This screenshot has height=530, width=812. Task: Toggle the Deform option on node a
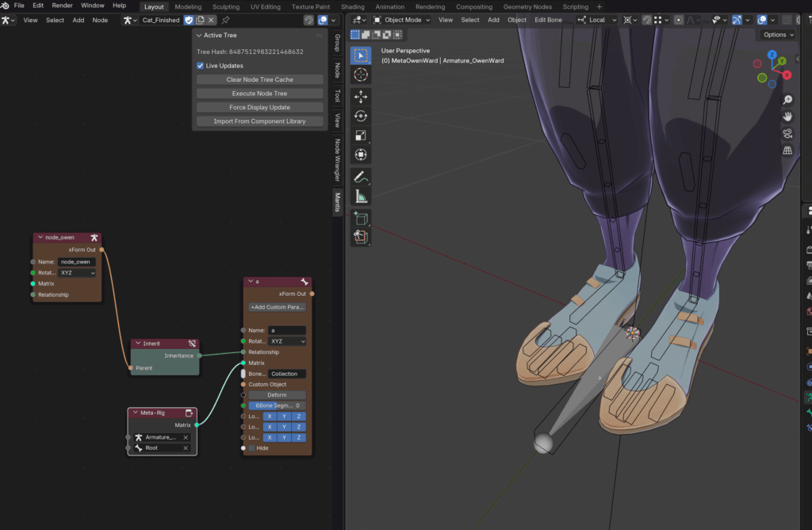click(276, 394)
